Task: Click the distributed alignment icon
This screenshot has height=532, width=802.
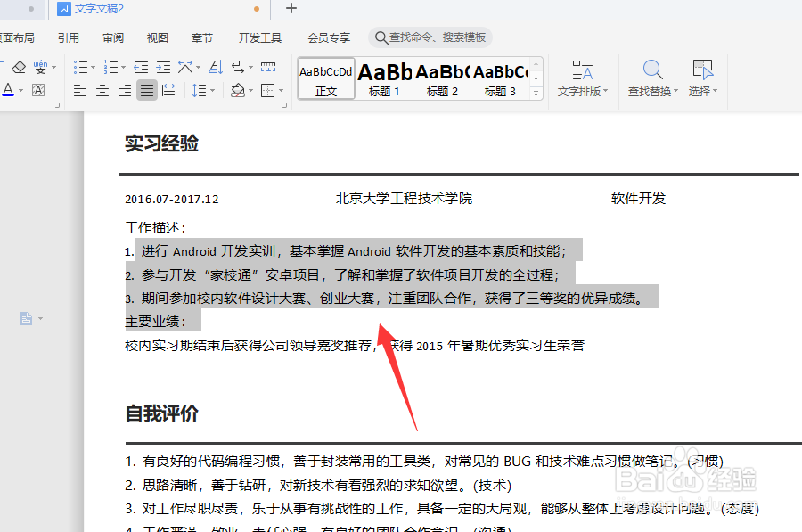Action: pos(168,91)
